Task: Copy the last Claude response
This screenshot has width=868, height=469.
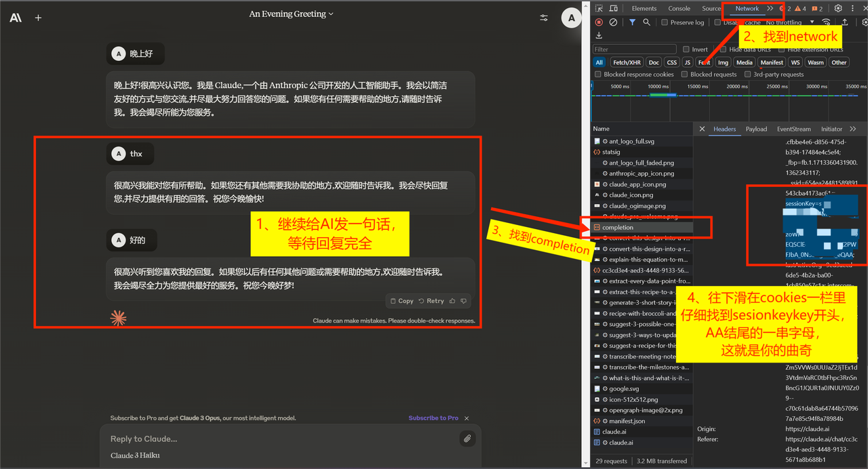Action: (x=402, y=301)
